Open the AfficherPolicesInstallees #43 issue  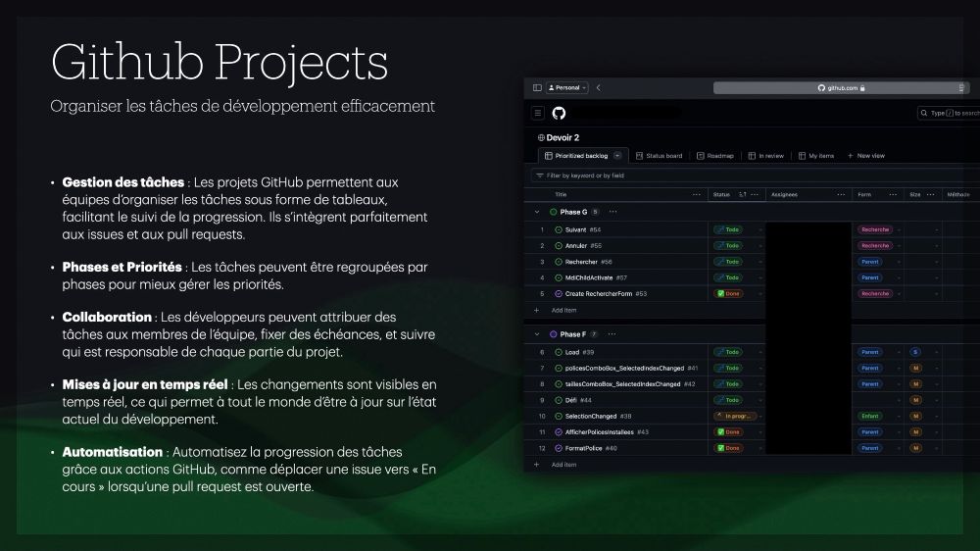pyautogui.click(x=607, y=432)
